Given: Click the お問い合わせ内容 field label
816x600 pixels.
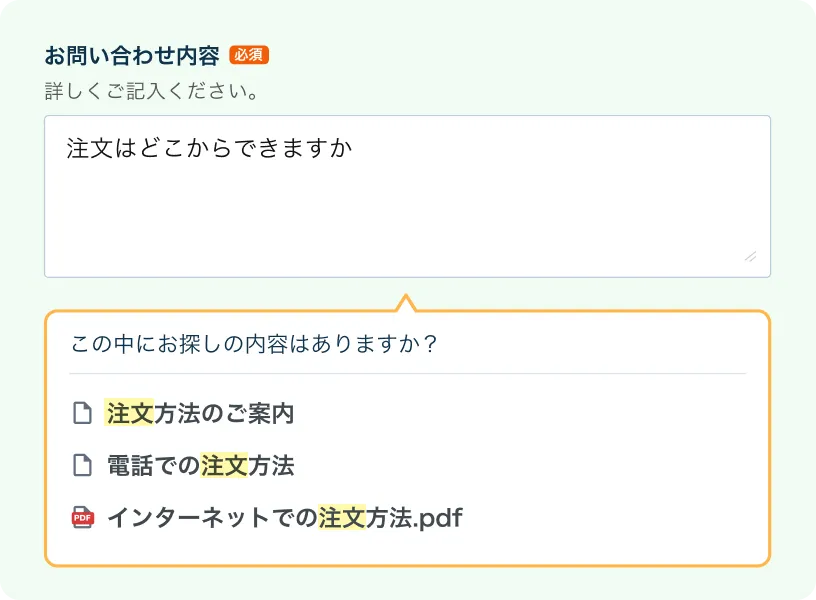Looking at the screenshot, I should [x=132, y=55].
